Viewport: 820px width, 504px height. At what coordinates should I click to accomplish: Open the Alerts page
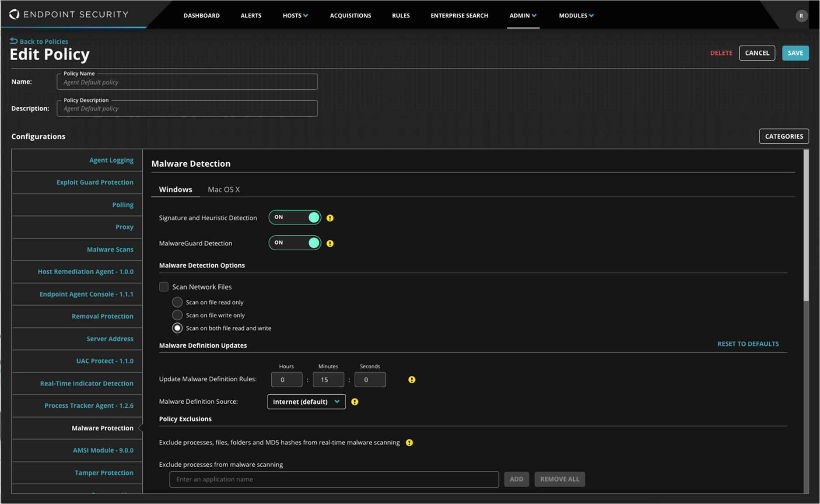[251, 15]
